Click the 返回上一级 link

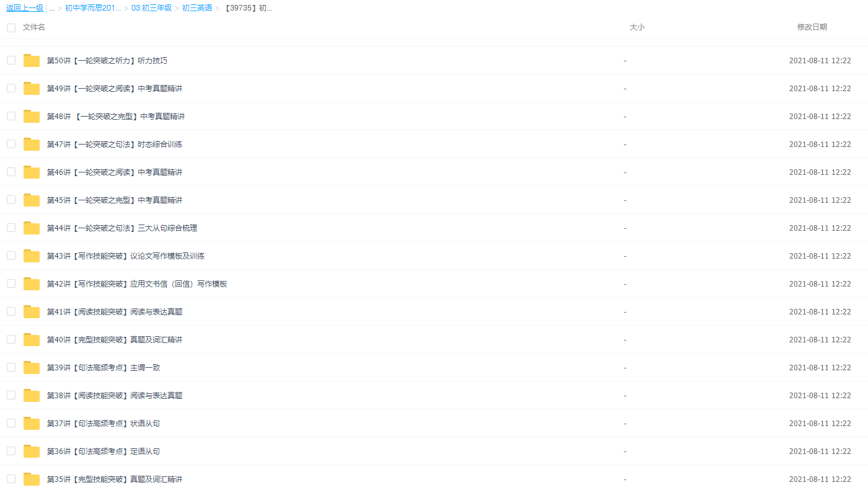25,8
